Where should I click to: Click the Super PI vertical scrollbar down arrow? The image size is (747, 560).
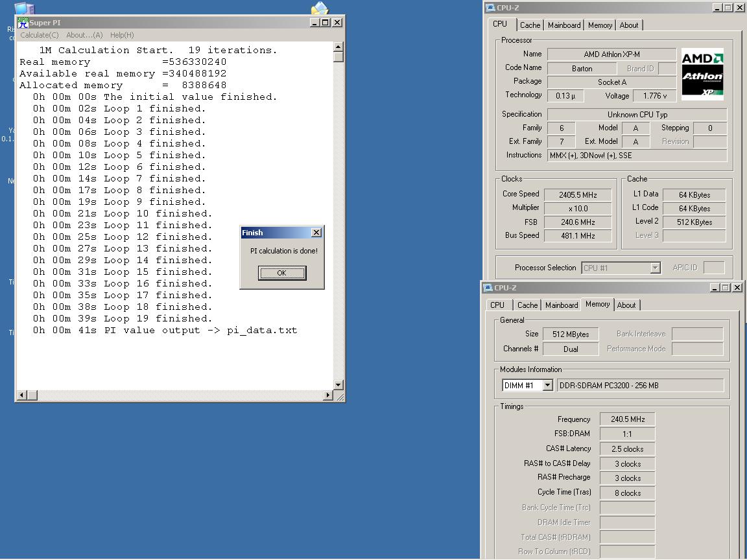(338, 385)
